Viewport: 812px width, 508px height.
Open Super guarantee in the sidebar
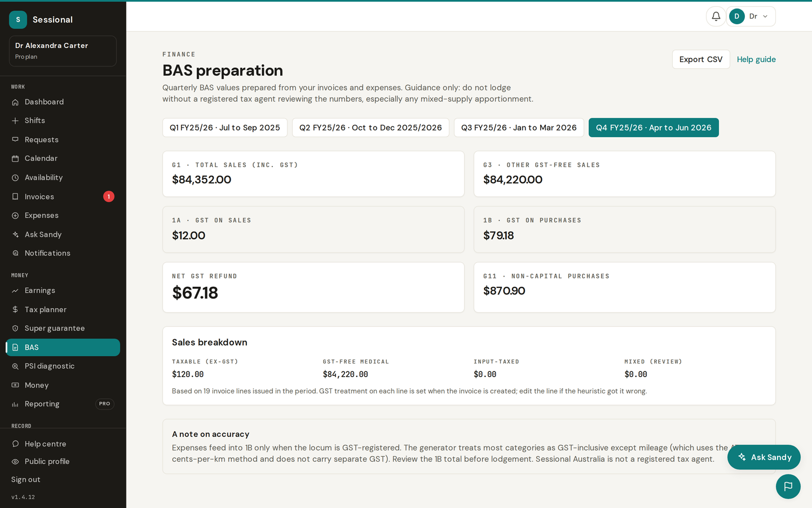point(63,329)
